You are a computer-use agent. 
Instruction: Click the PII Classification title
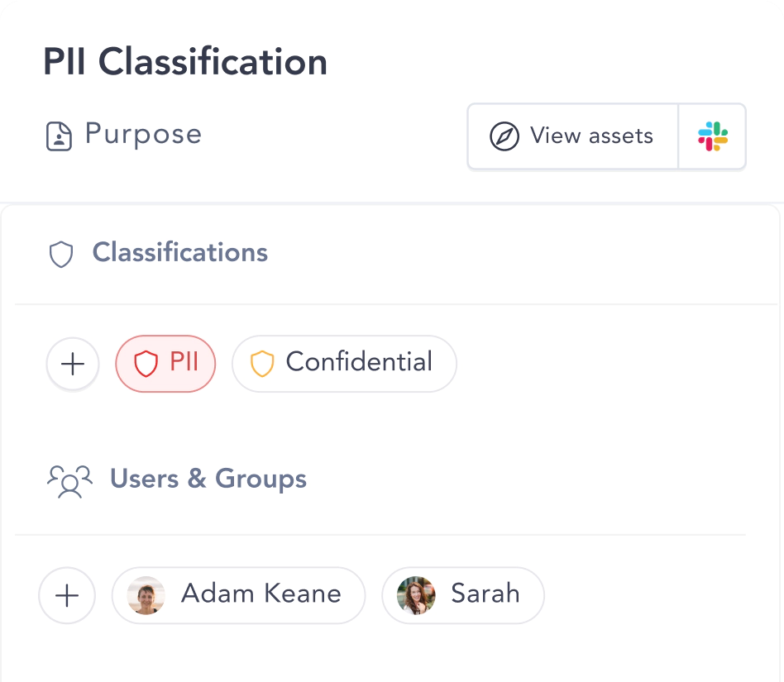[185, 61]
